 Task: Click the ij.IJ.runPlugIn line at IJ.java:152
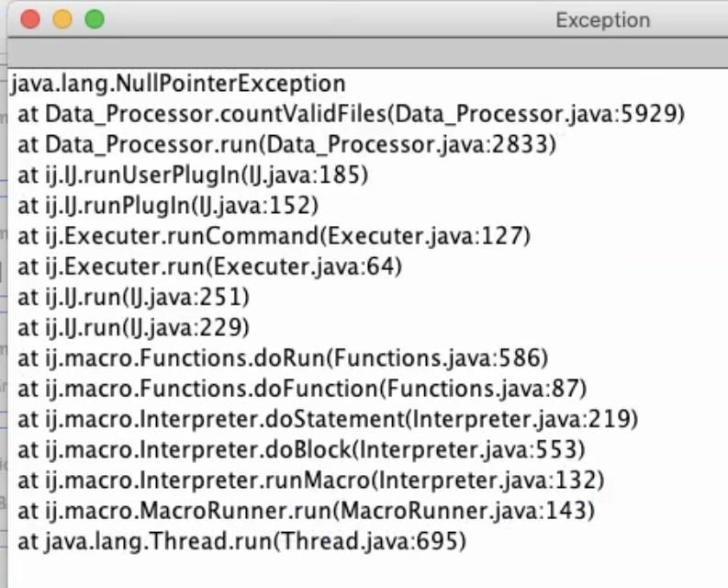tap(168, 206)
